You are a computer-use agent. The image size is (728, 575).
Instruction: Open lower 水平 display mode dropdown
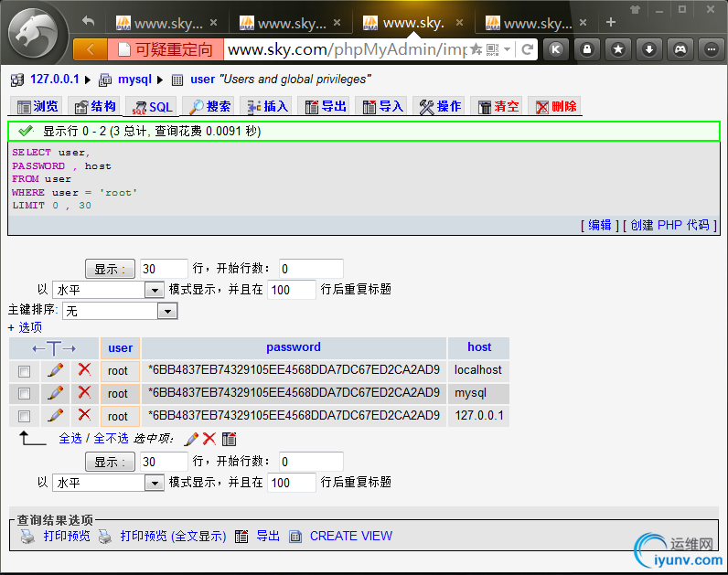pos(108,483)
